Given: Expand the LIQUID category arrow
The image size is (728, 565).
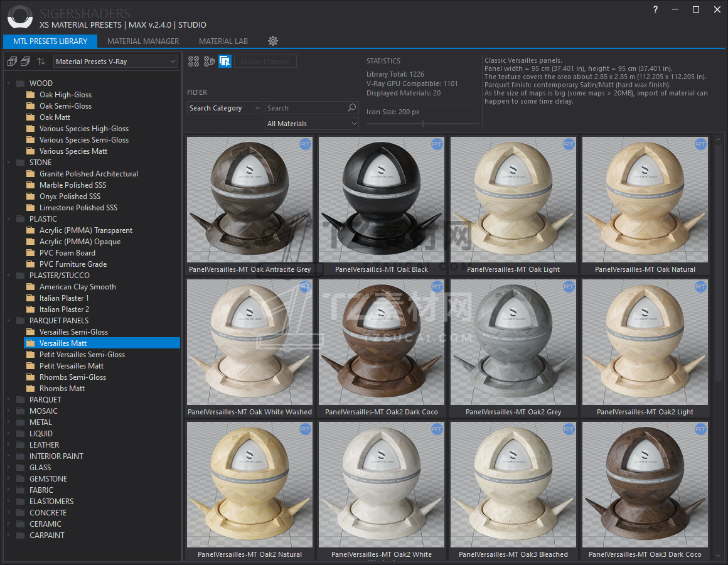Looking at the screenshot, I should click(x=9, y=434).
